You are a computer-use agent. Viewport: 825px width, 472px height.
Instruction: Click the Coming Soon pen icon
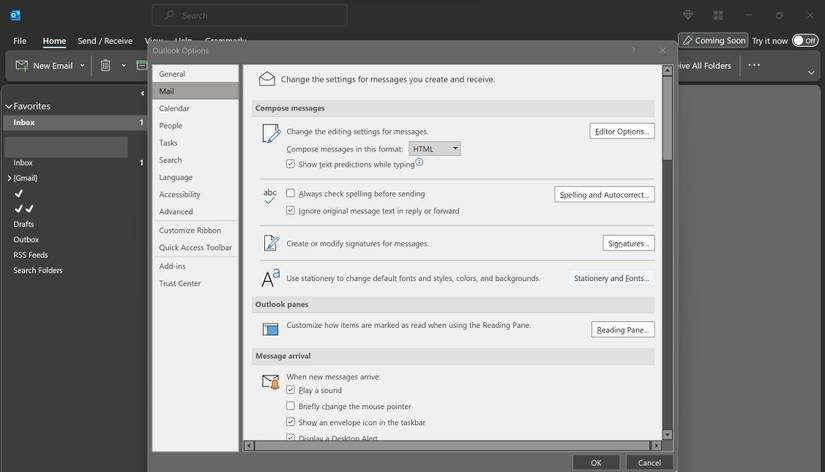[x=687, y=41]
